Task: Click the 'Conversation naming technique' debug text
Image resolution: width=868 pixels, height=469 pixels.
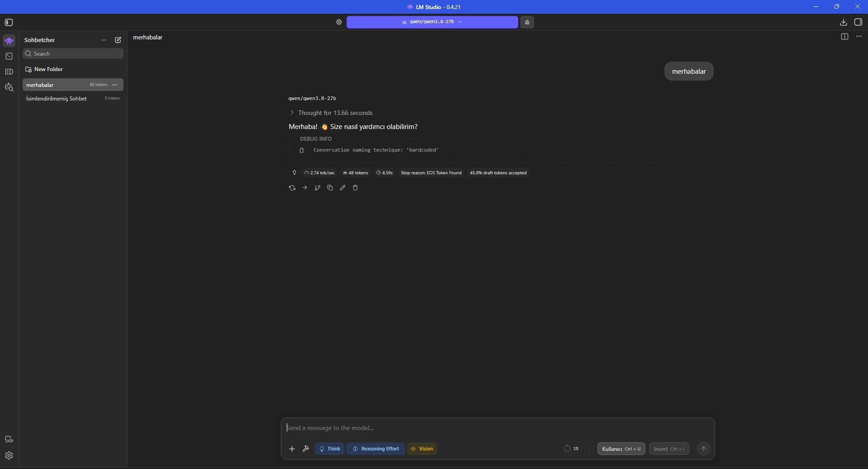Action: (376, 150)
